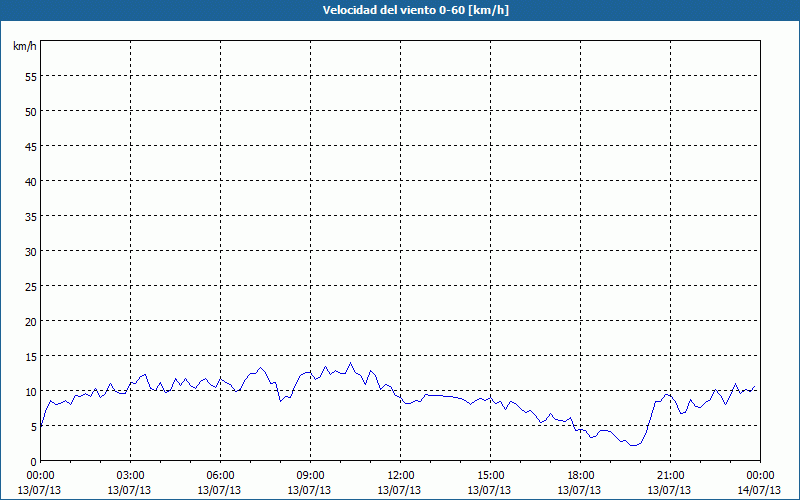The height and width of the screenshot is (500, 800).
Task: Click the 18:00 time axis label
Action: pyautogui.click(x=580, y=476)
